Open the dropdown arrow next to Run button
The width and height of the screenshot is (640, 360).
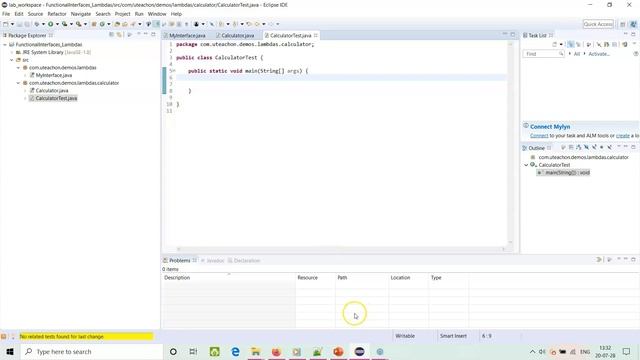[57, 24]
